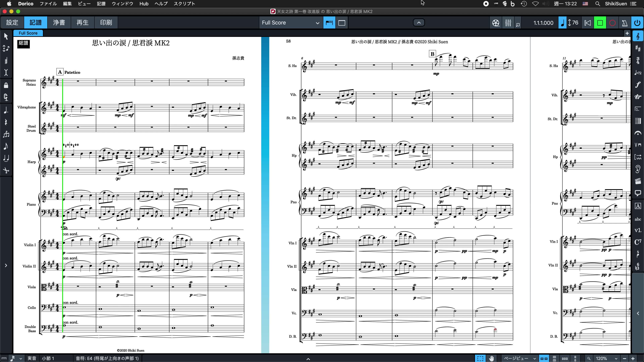
Task: Open Ornaments trill panel
Action: (638, 97)
